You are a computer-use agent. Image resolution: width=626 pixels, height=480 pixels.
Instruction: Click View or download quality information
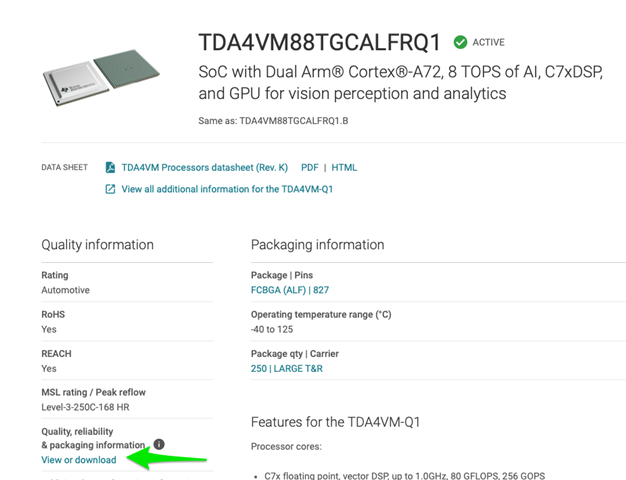point(78,460)
